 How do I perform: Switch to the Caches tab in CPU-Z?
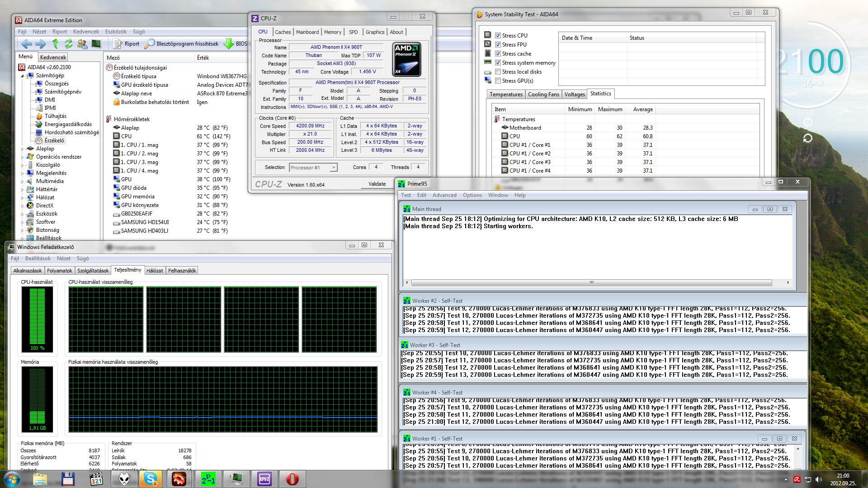[x=283, y=32]
